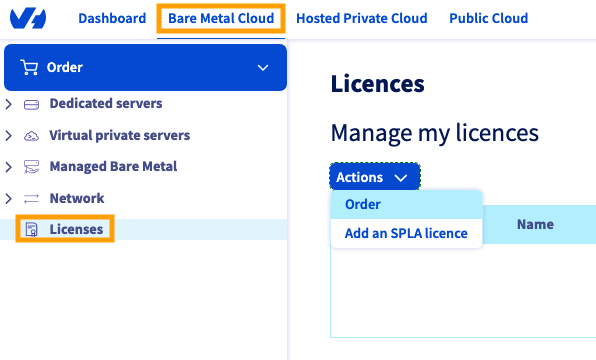Switch to the Hosted Private Cloud tab
This screenshot has width=596, height=360.
point(361,18)
